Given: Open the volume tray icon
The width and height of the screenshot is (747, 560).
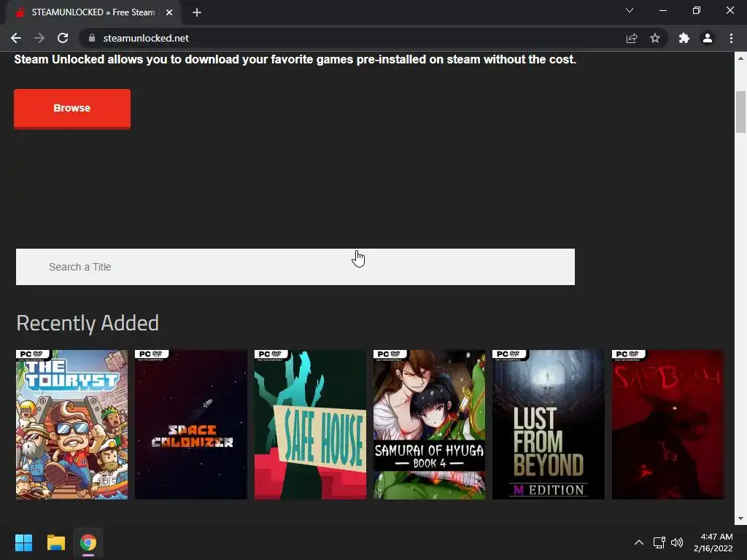Looking at the screenshot, I should [x=676, y=542].
